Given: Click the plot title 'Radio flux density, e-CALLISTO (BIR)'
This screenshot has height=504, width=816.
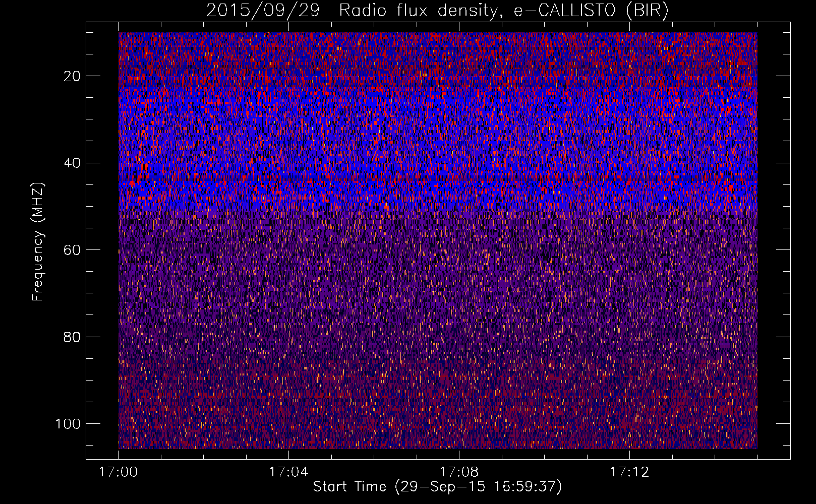Looking at the screenshot, I should point(503,11).
